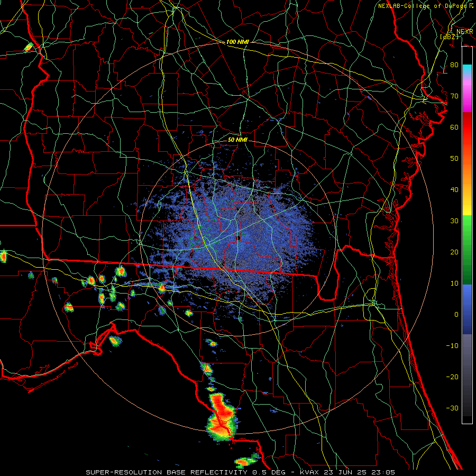This screenshot has width=476, height=476.
Task: Select the 50 value on the dBZ scale
Action: (x=454, y=159)
